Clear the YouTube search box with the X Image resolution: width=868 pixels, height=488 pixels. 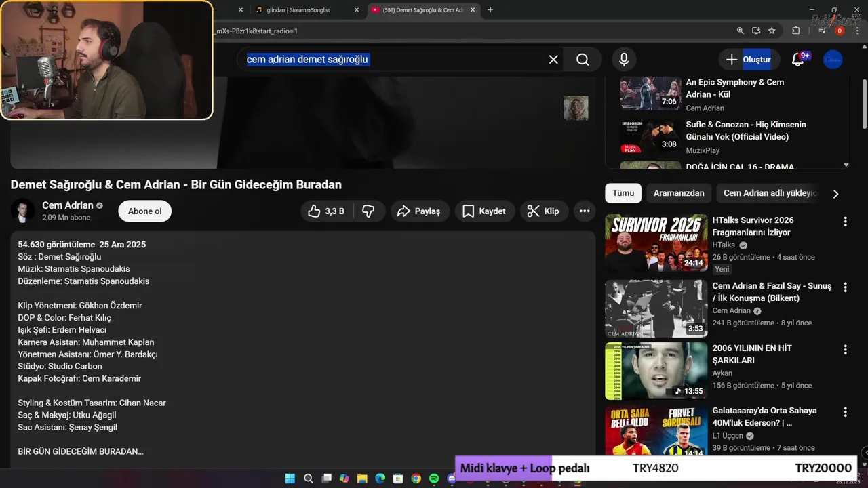point(553,60)
